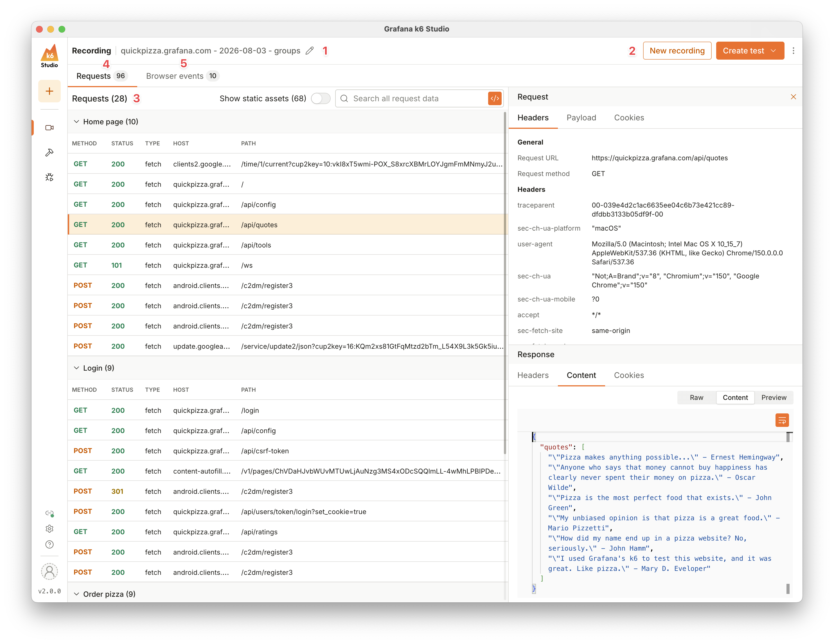Click the "quotes" key in response JSON
The width and height of the screenshot is (834, 644).
click(556, 447)
